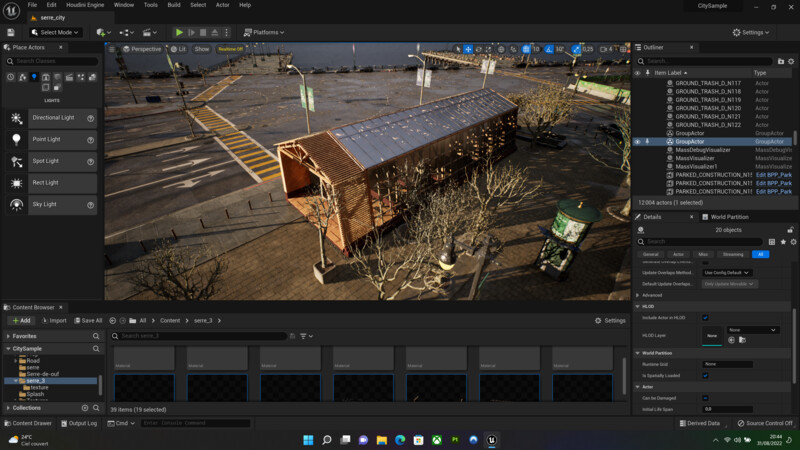This screenshot has height=450, width=800.
Task: Select the translate gizmo tool in viewport
Action: point(467,49)
